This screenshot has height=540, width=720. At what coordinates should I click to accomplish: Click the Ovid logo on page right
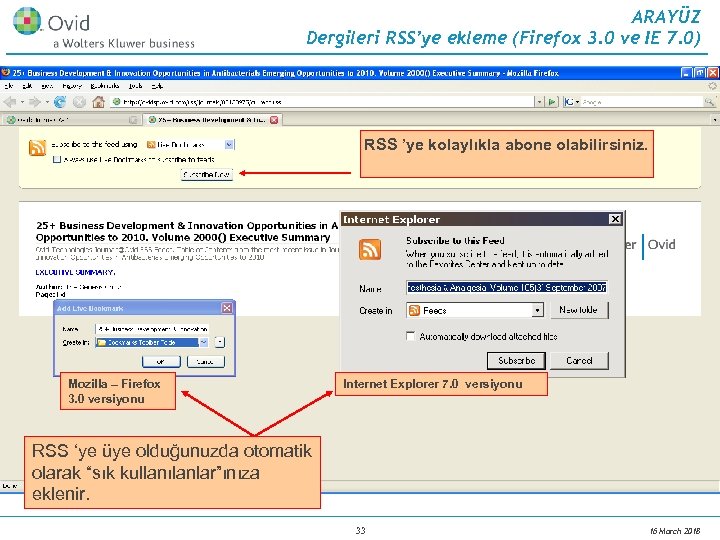[x=661, y=244]
